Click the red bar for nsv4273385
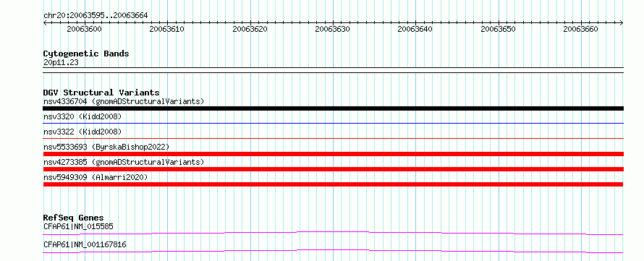Screen dimensions: 644x261 333,169
